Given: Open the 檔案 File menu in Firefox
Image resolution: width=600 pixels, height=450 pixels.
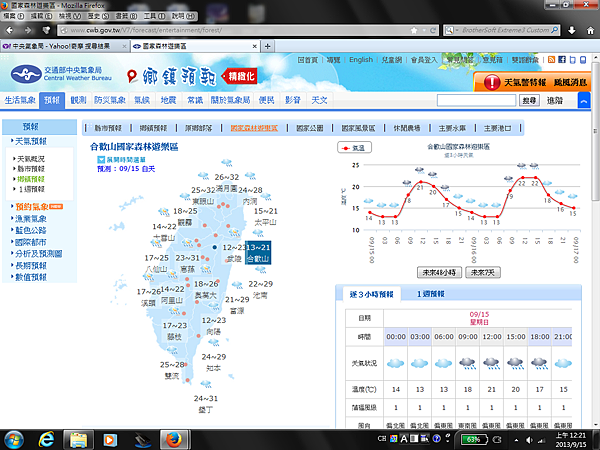Looking at the screenshot, I should 14,16.
